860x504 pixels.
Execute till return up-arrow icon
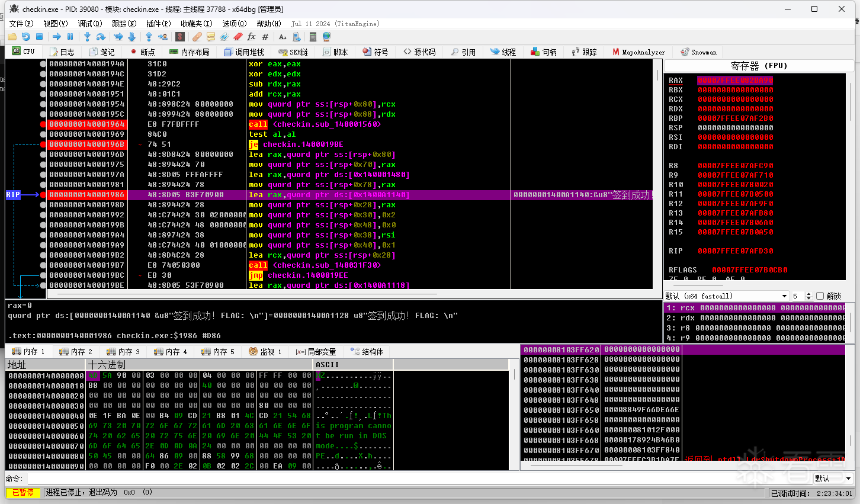pos(149,37)
